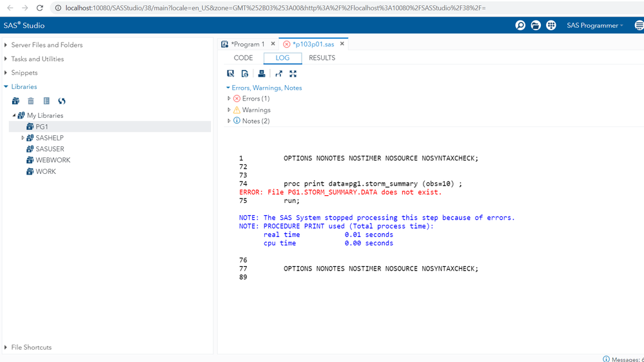Collapse the Errors, Warnings, Notes section

point(228,88)
